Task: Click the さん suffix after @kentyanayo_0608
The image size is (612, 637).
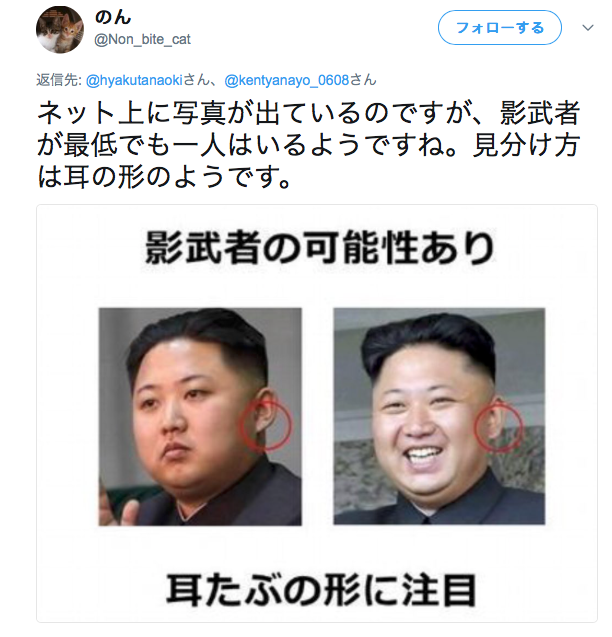Action: coord(363,80)
